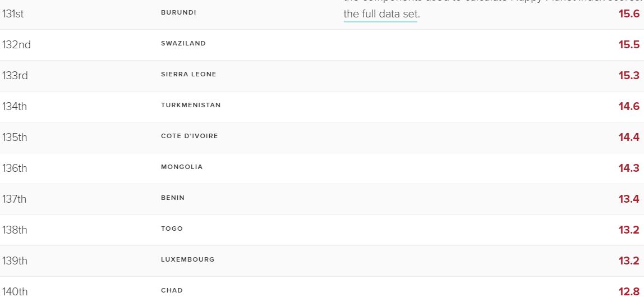Select Chad in the ranking list

pyautogui.click(x=172, y=290)
